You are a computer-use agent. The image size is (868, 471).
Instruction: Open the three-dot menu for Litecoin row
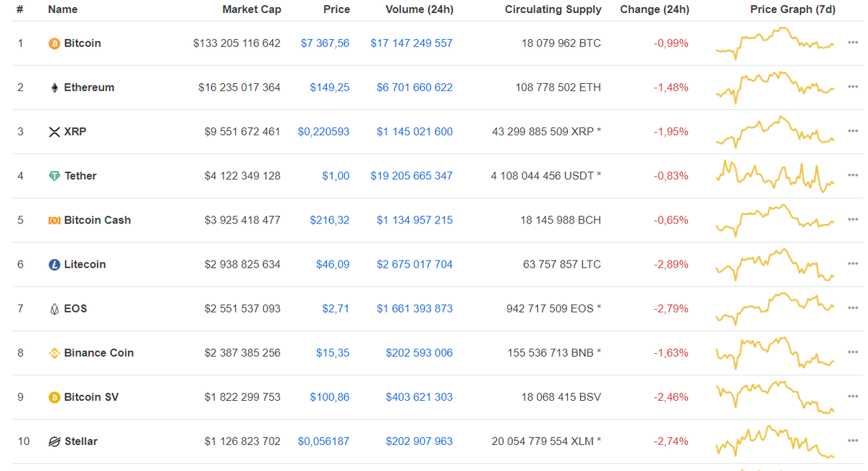click(853, 265)
